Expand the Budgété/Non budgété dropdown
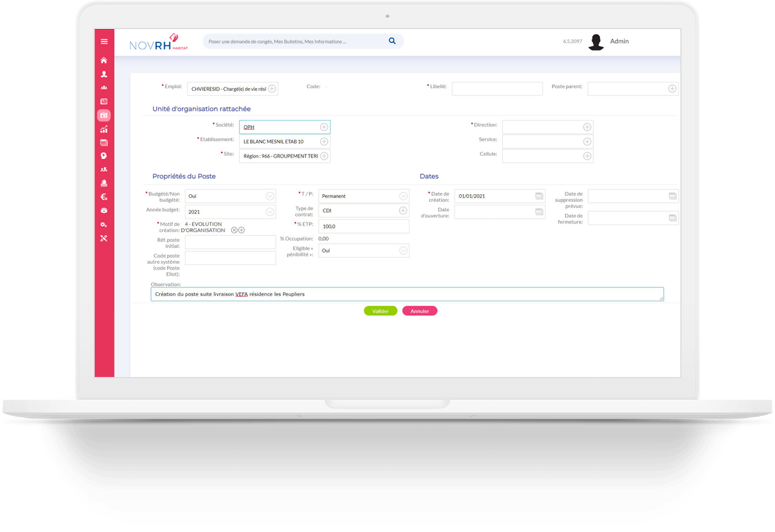The height and width of the screenshot is (532, 775). point(270,196)
